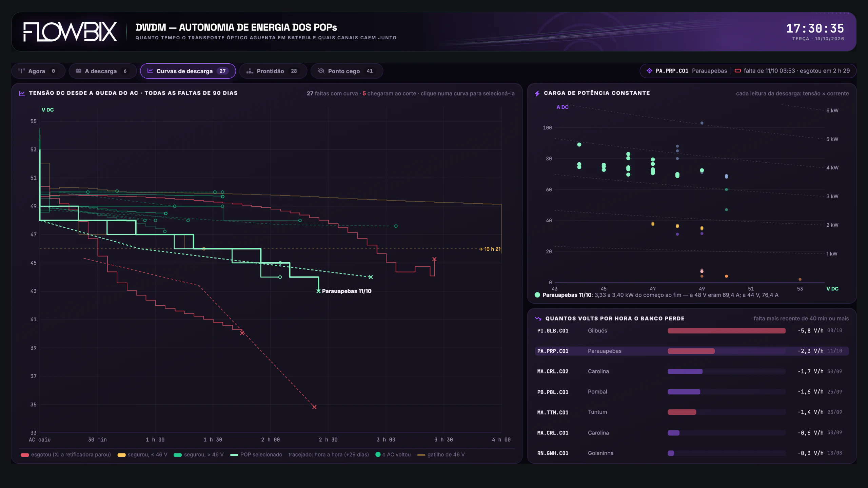This screenshot has width=868, height=488.
Task: Click the lightning icon beside 'CARGA DE POTÊNCIA CONSTANTE'
Action: click(x=537, y=93)
